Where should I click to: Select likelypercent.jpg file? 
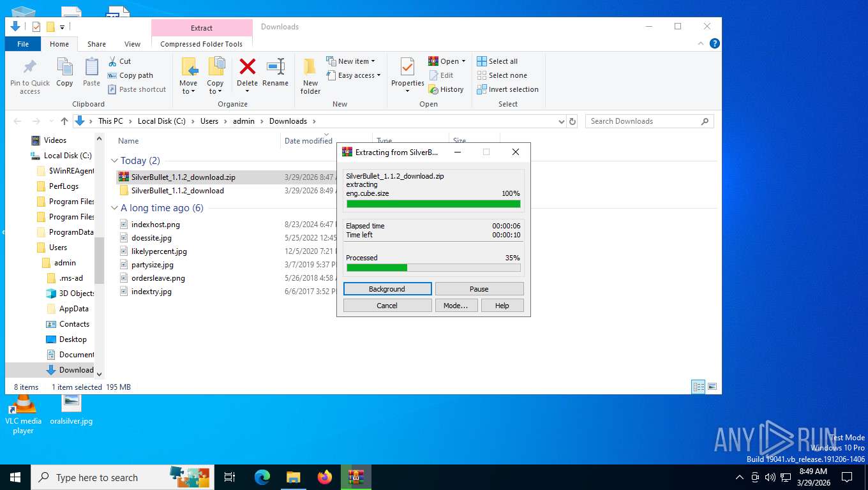[159, 251]
